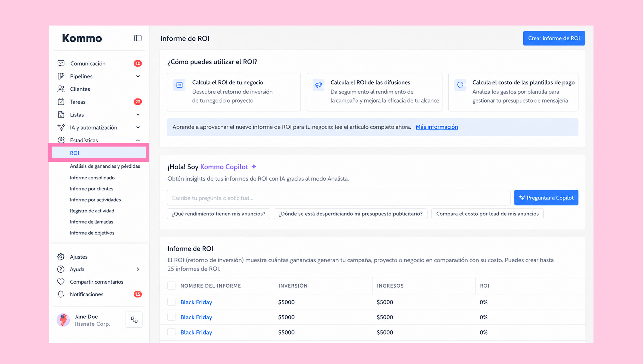
Task: Click the Tareas calendar-check icon
Action: (61, 101)
